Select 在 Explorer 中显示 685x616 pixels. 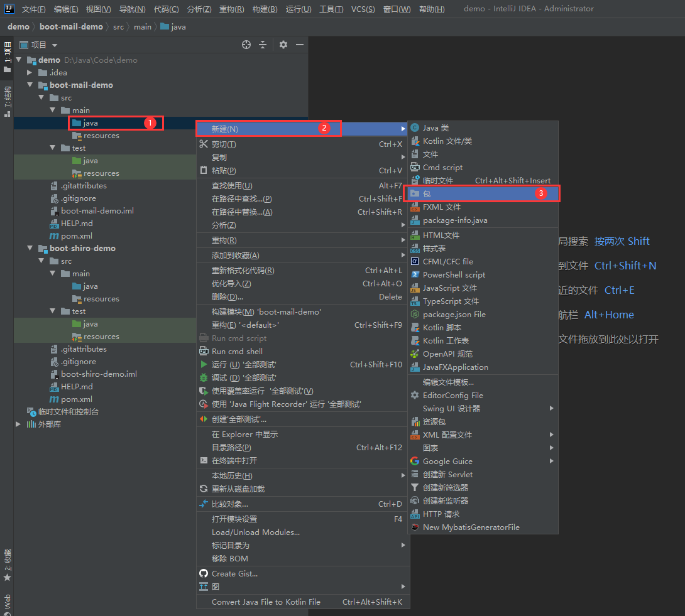302,435
